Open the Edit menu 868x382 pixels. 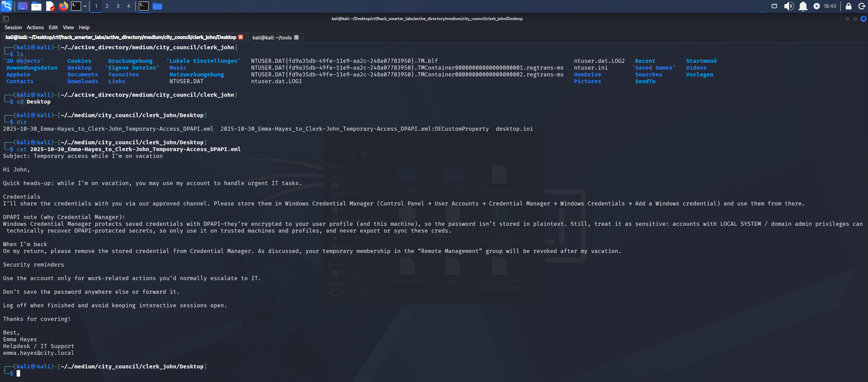53,28
